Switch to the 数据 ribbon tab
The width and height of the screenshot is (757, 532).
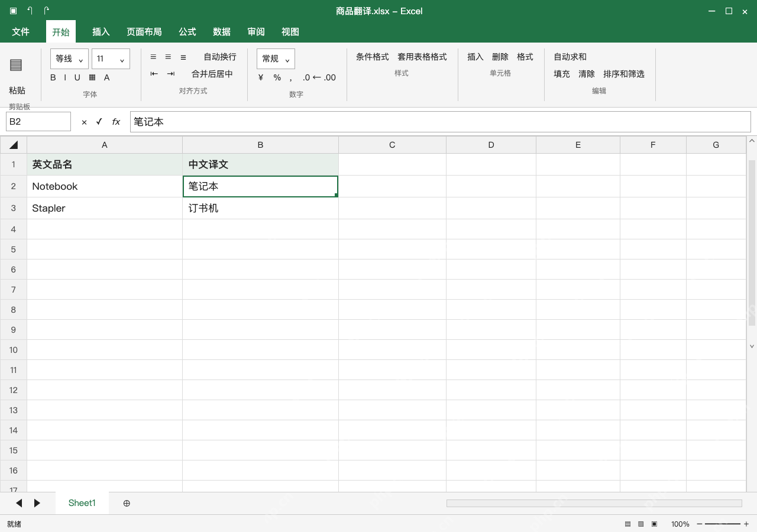[222, 32]
